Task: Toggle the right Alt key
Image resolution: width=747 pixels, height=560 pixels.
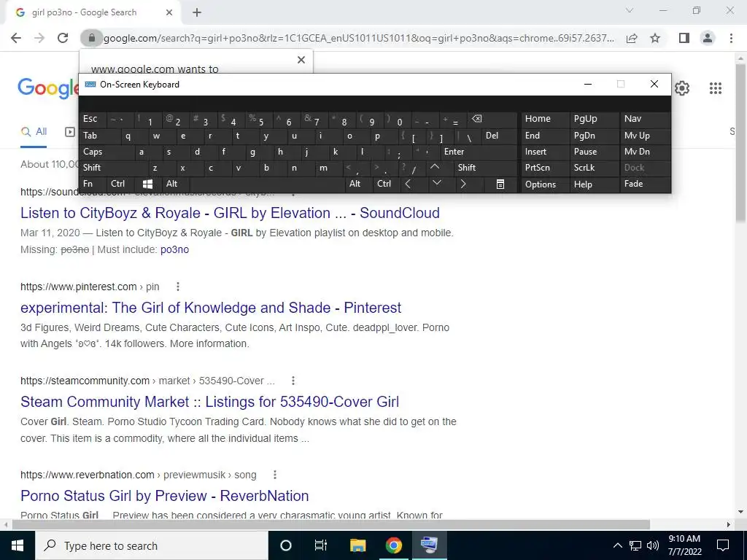Action: point(359,184)
